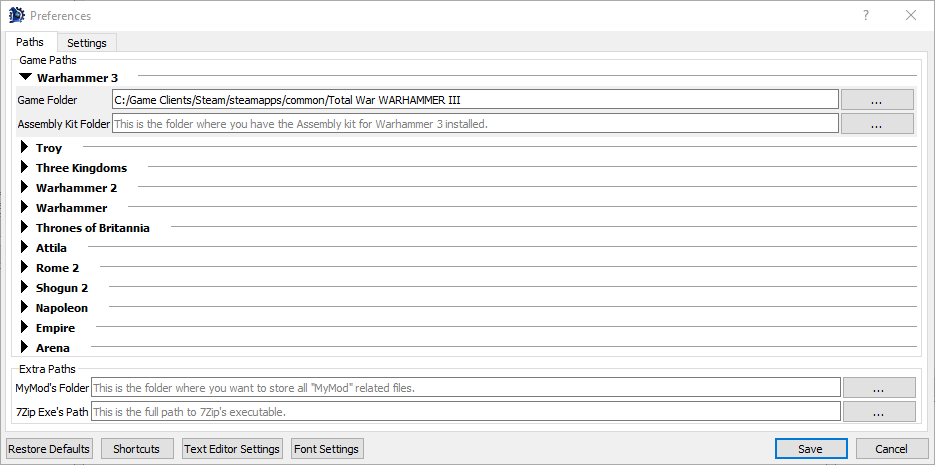This screenshot has height=465, width=935.
Task: Expand the Rome 2 section
Action: [24, 268]
